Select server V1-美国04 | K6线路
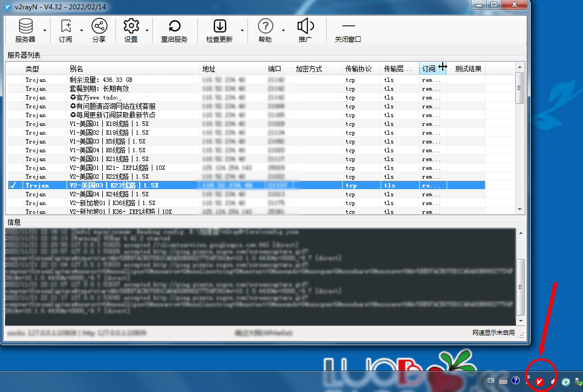 click(246, 151)
